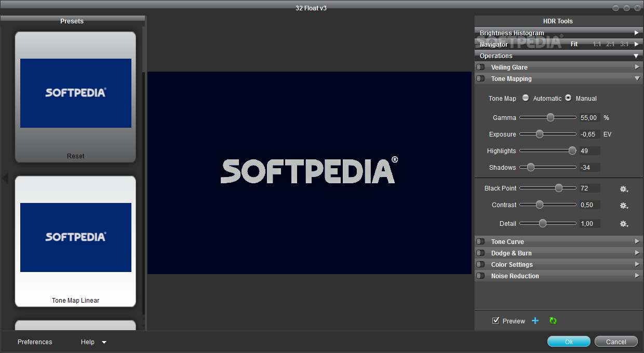
Task: Set Navigator zoom to 2:1
Action: pyautogui.click(x=610, y=44)
